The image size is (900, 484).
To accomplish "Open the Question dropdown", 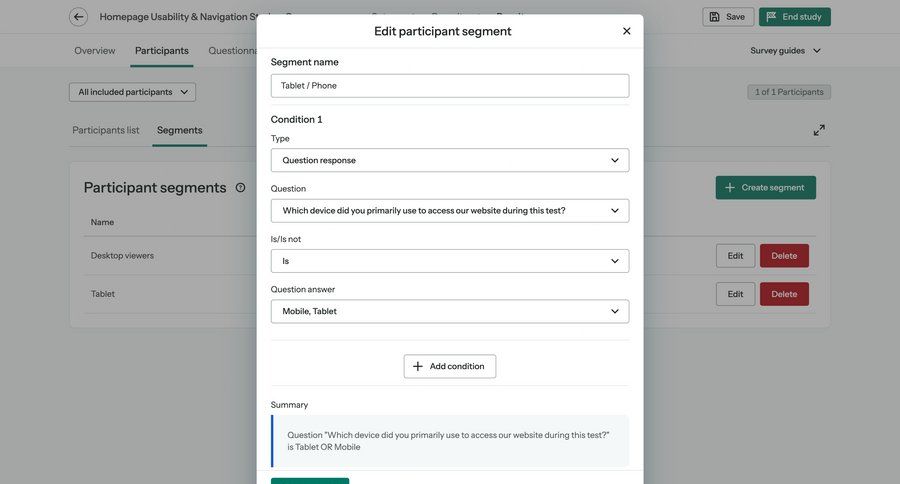I will click(449, 211).
